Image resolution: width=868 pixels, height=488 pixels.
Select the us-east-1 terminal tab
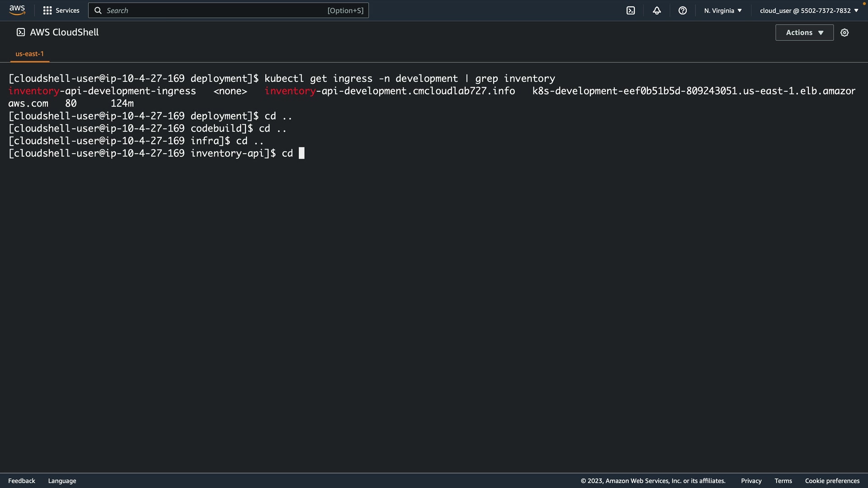coord(30,54)
